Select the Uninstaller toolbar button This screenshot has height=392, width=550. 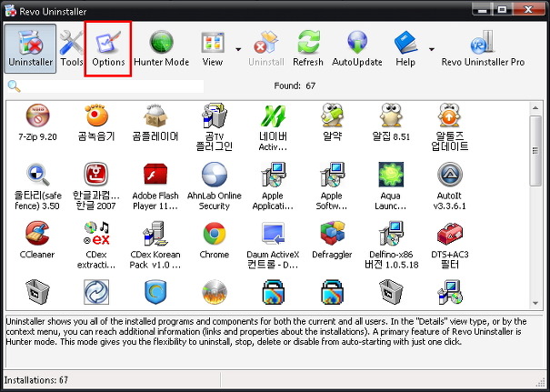[x=30, y=48]
